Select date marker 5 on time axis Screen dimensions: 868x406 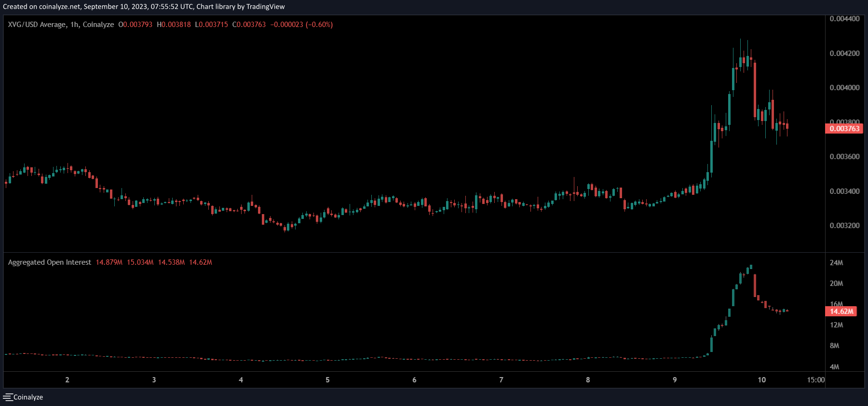click(x=327, y=380)
